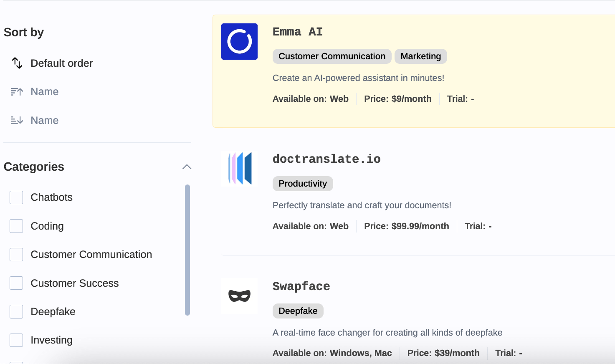The height and width of the screenshot is (364, 615).
Task: Click the Swapface mask logo
Action: [239, 296]
